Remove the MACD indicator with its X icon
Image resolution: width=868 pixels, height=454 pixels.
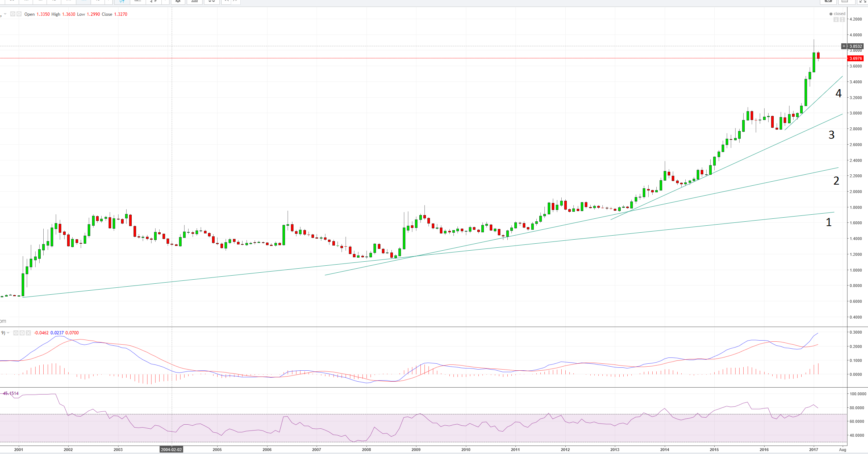28,333
